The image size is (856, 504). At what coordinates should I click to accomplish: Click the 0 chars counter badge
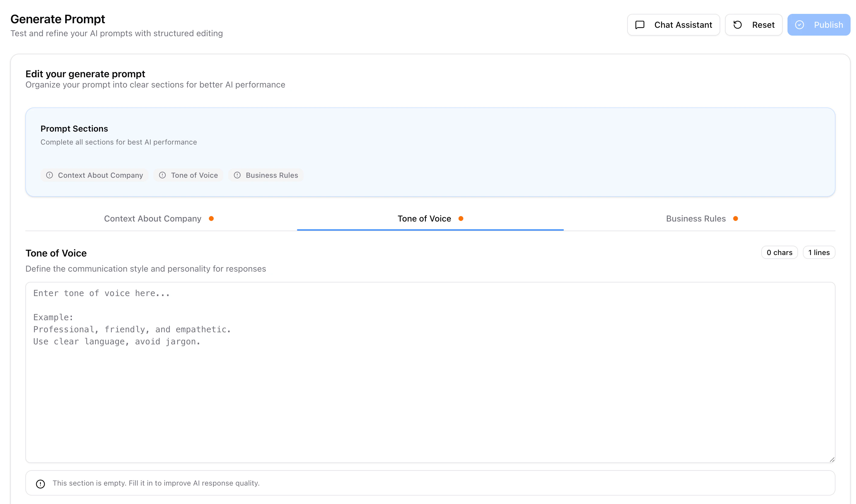[x=779, y=252]
